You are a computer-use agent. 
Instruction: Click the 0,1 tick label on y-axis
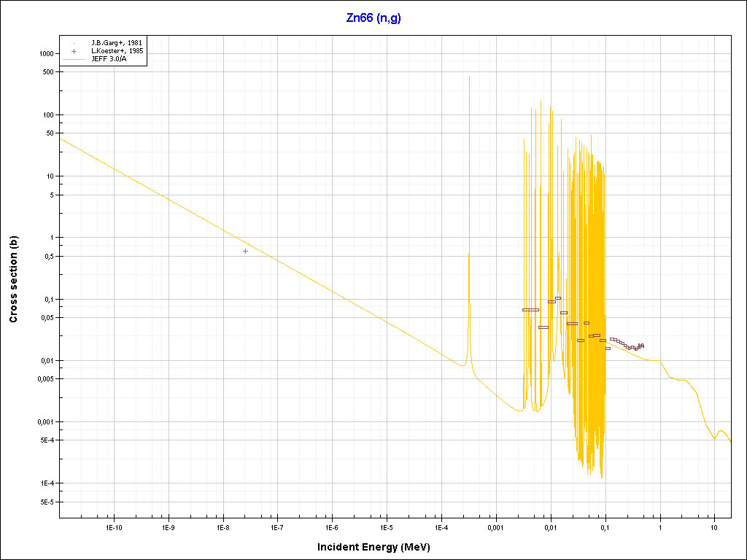point(47,300)
